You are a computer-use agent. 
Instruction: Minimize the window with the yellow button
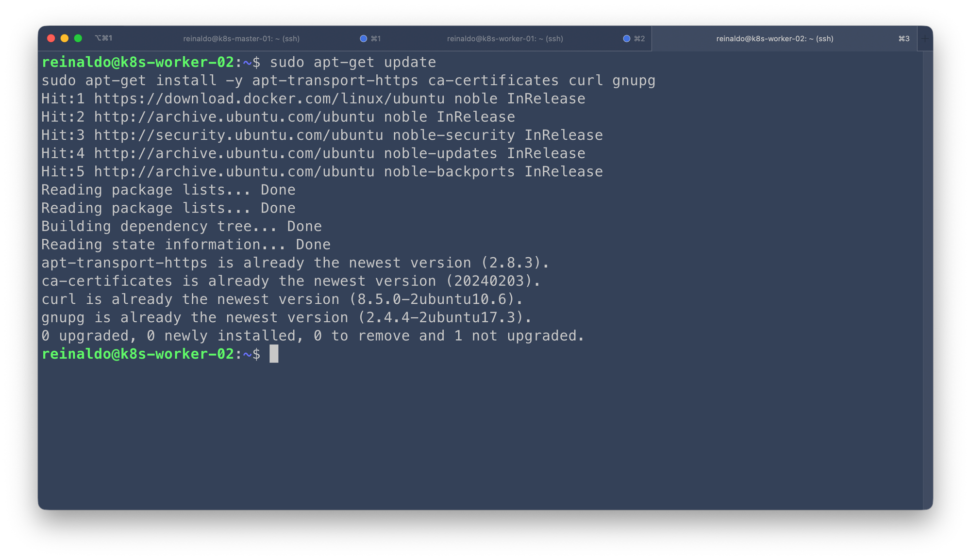pos(65,38)
